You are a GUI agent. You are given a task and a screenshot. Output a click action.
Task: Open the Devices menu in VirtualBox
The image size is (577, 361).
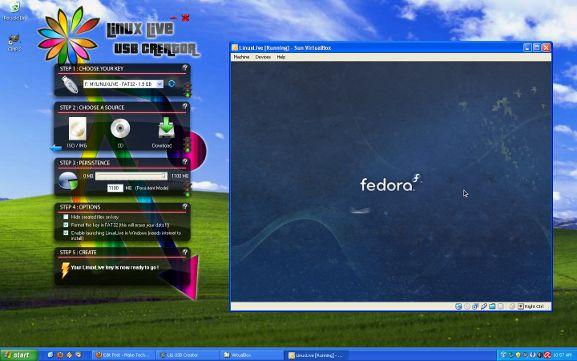(x=263, y=57)
